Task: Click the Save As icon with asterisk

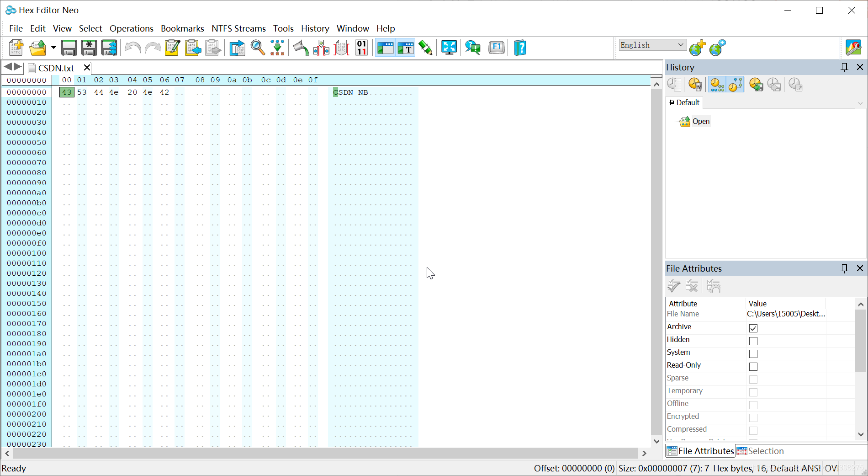Action: 89,48
